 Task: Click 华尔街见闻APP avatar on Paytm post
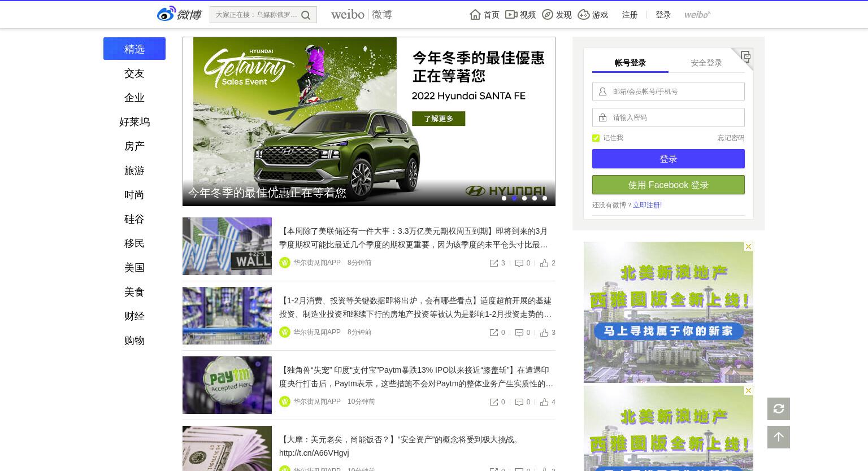[285, 402]
